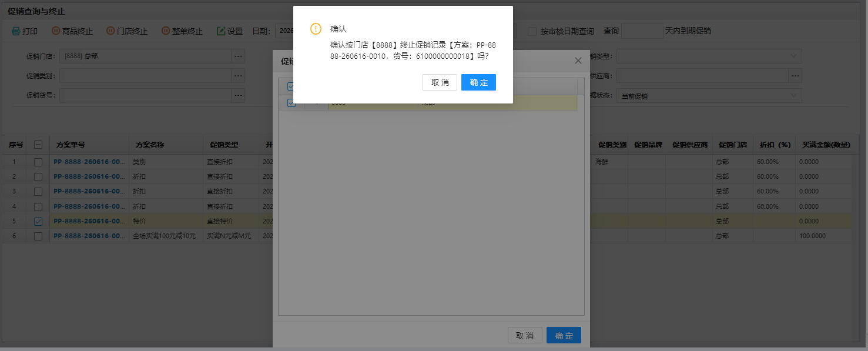This screenshot has height=351, width=868.
Task: Confirm termination with the blue 确定 button
Action: (478, 82)
